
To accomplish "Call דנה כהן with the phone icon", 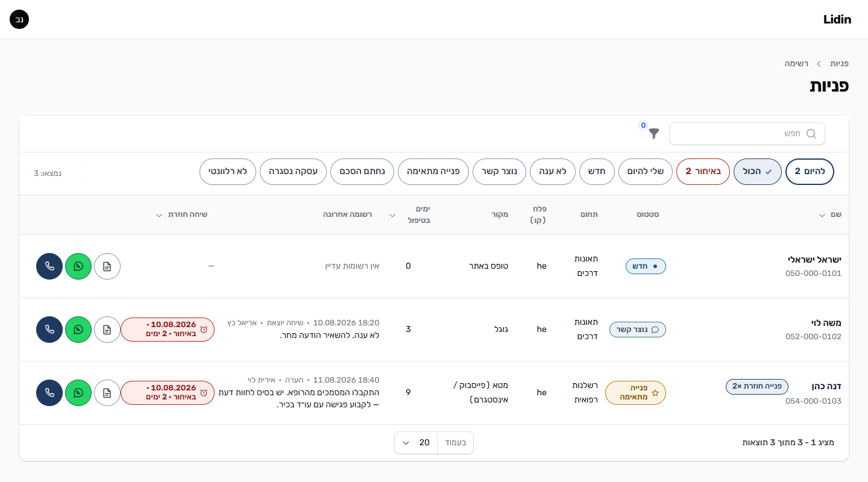I will tap(49, 393).
